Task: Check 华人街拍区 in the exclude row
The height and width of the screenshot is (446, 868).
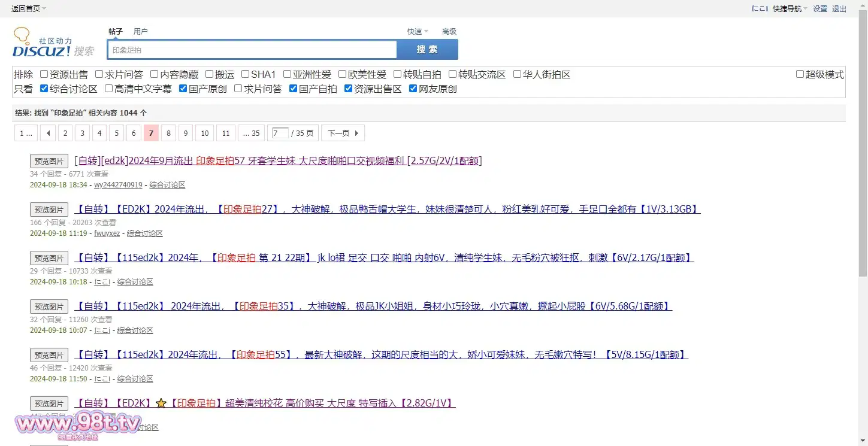Action: point(518,74)
